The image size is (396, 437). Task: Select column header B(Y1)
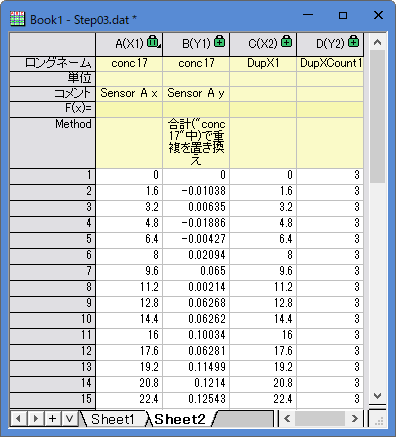coord(196,44)
